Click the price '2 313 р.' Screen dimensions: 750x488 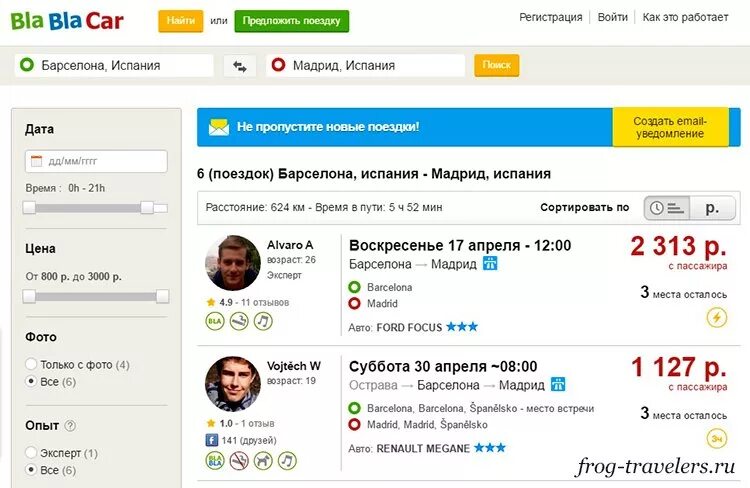pyautogui.click(x=678, y=246)
